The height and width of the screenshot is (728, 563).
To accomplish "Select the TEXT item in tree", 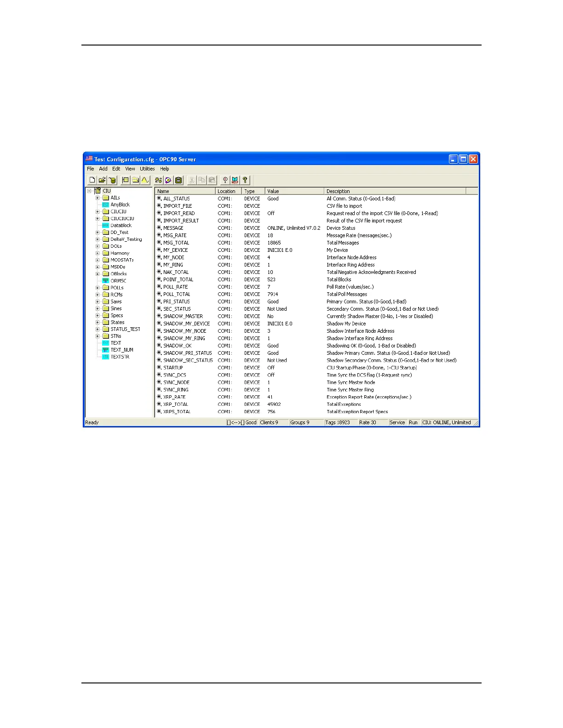I will (x=116, y=343).
